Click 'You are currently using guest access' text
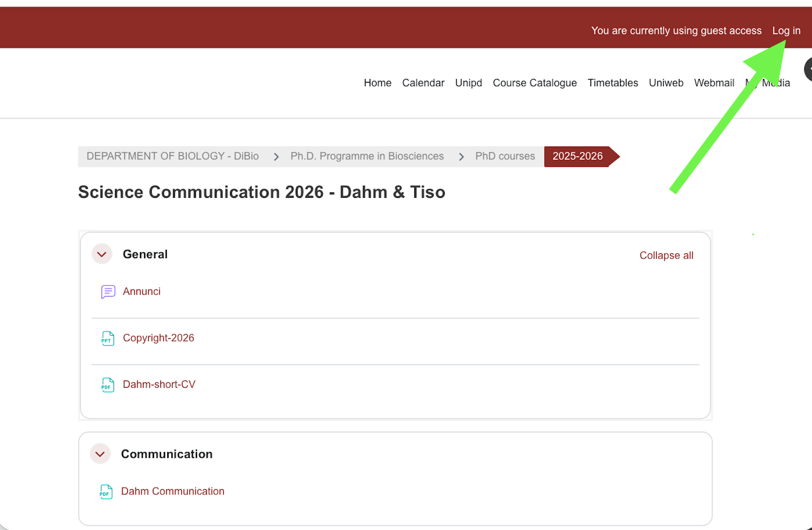 (676, 31)
